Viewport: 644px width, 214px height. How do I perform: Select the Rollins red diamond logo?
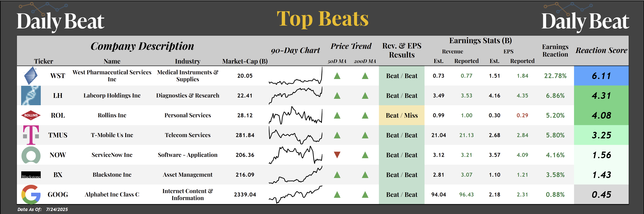[x=31, y=115]
